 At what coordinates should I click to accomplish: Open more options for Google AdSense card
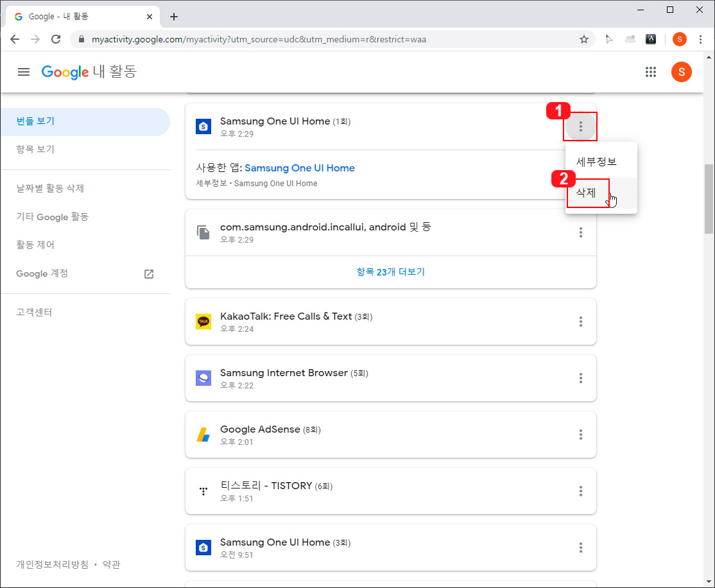point(580,435)
